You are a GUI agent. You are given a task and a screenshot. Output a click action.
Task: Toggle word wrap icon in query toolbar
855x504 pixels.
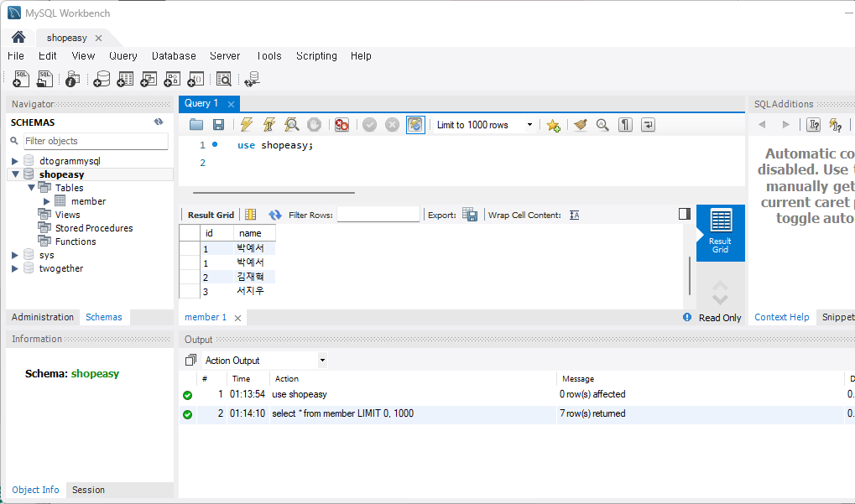click(x=648, y=125)
